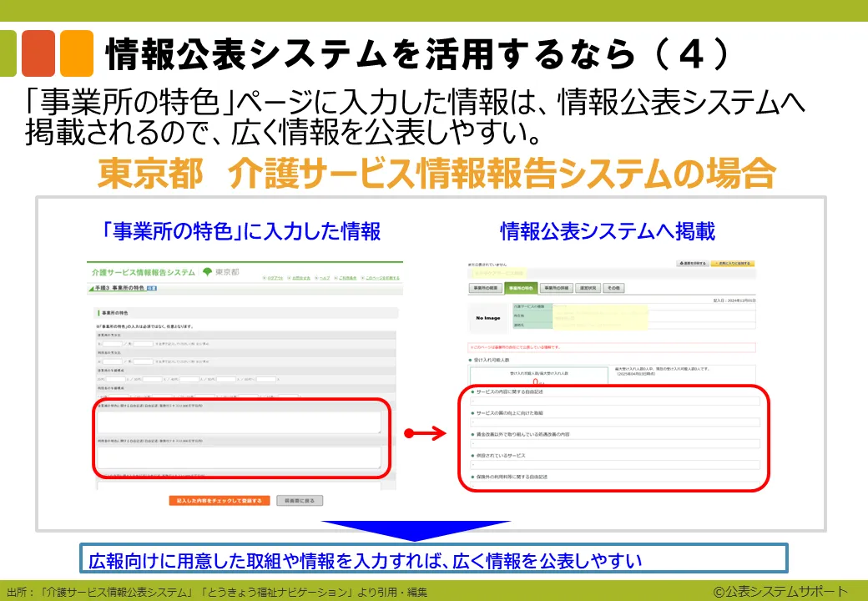Click the blue 情報公表システムへ掲載 caption
The width and height of the screenshot is (868, 601).
(x=608, y=231)
